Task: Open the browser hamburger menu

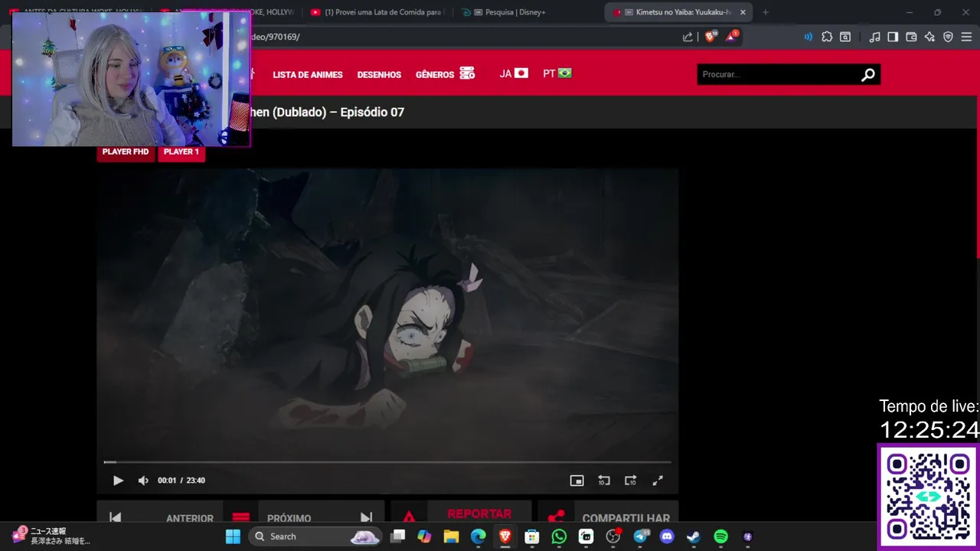Action: [966, 37]
